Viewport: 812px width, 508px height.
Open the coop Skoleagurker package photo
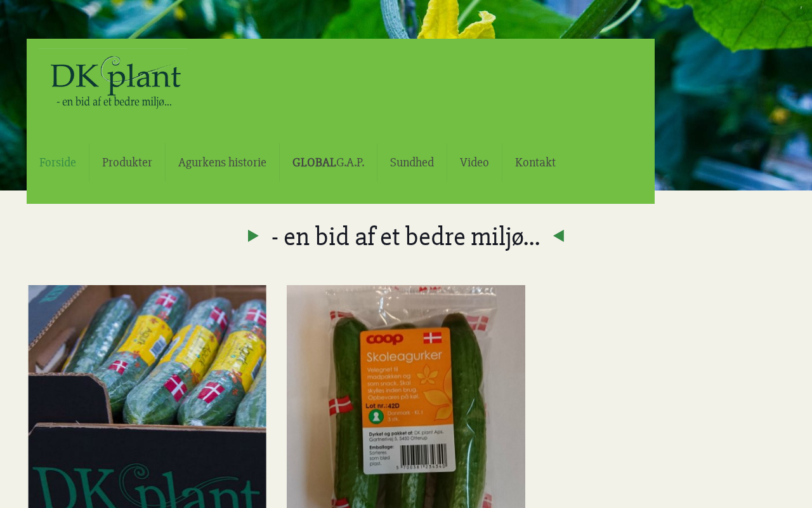coord(406,396)
